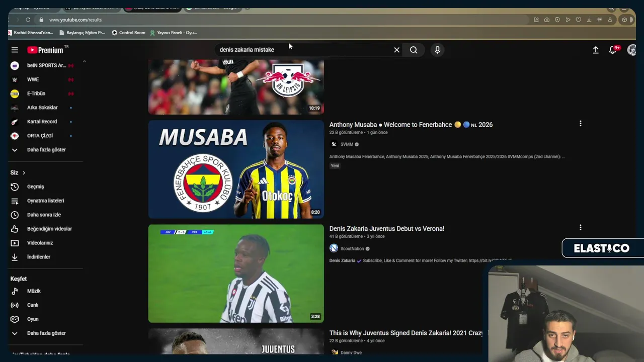Open browser downloads icon

click(589, 20)
